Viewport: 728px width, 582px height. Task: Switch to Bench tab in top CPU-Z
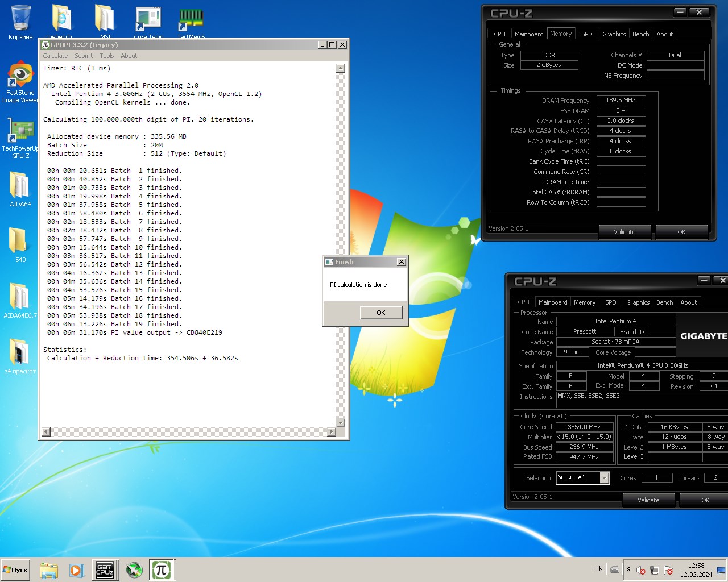pos(641,34)
